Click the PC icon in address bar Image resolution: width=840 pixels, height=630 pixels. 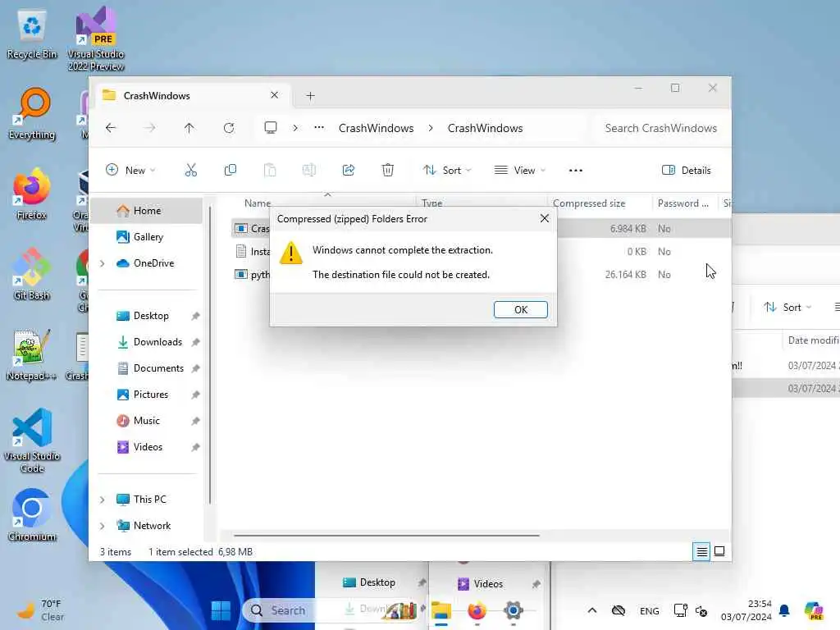pyautogui.click(x=271, y=128)
